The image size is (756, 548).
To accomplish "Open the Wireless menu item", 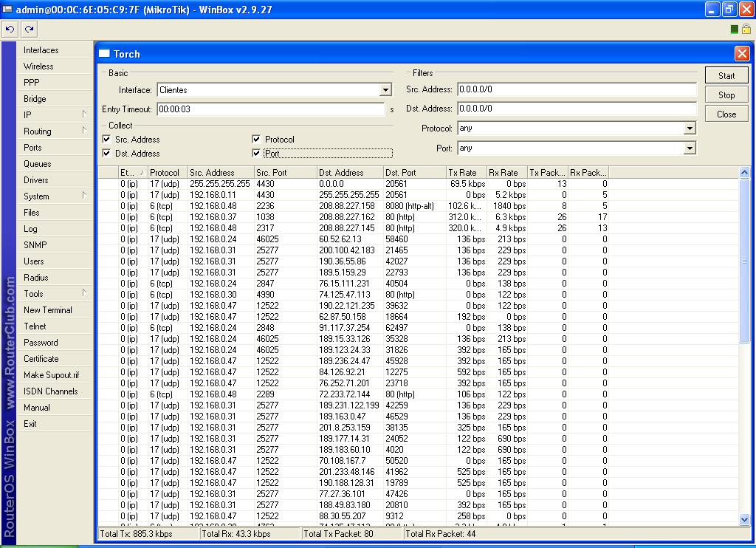I will tap(38, 66).
